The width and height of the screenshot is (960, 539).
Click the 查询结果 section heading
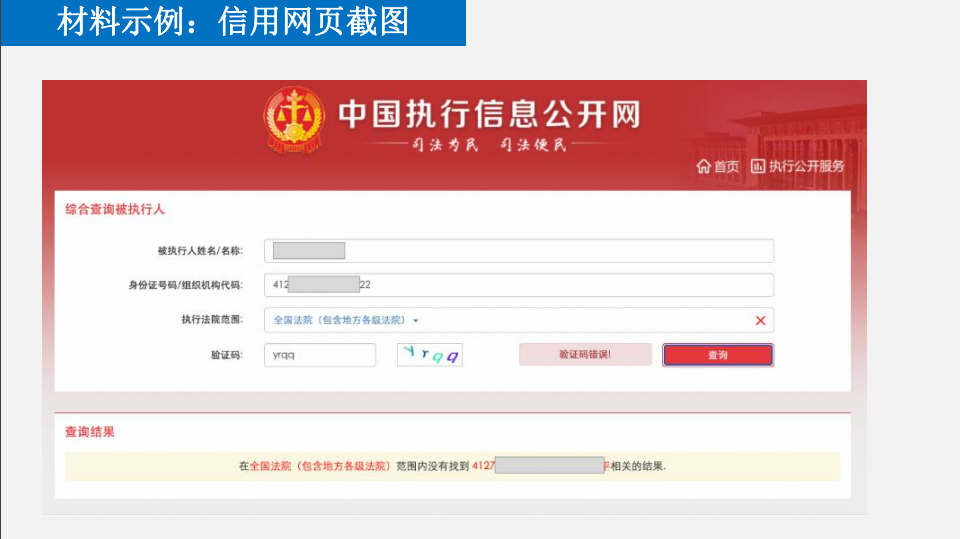point(90,432)
